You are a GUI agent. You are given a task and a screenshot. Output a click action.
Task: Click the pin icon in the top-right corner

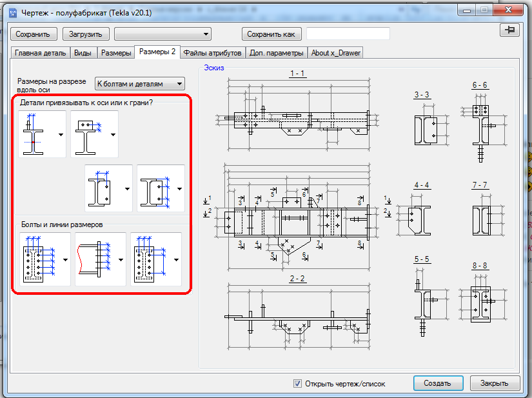(510, 30)
